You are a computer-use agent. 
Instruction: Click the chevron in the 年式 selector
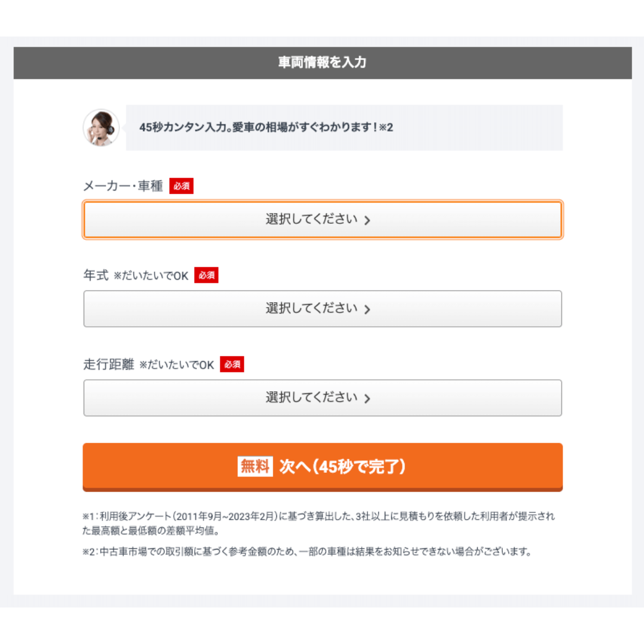click(368, 309)
